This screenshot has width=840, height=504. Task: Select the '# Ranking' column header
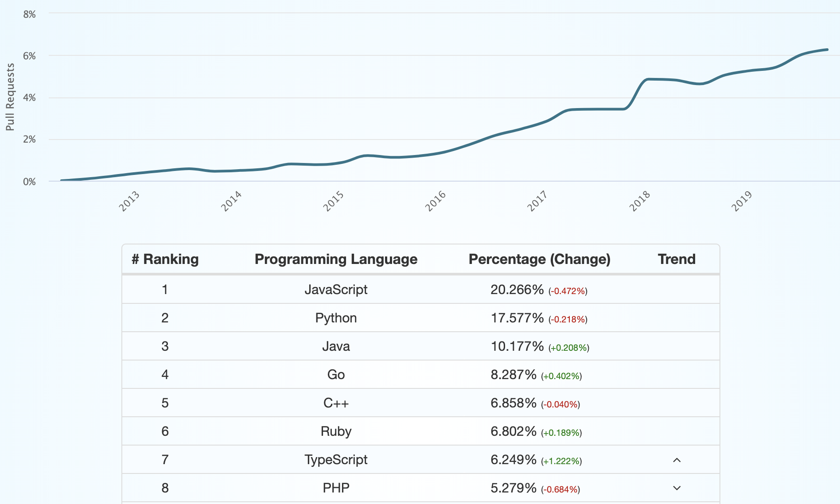coord(165,259)
